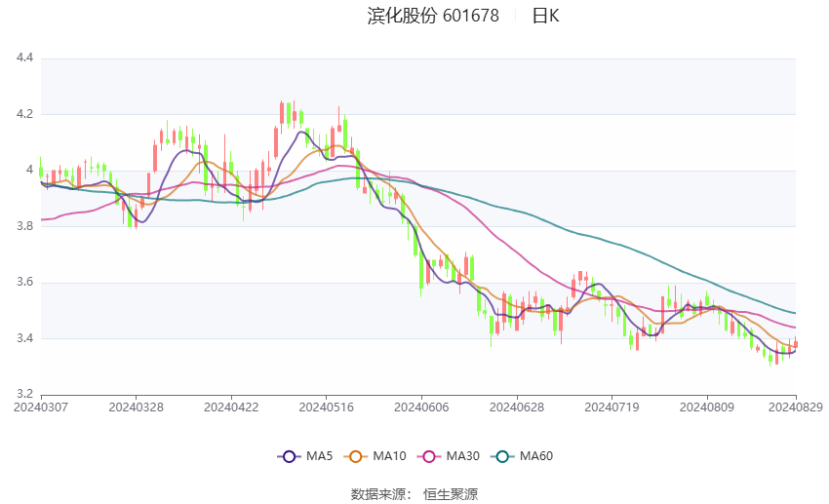Click the 20240307 date axis label

pos(41,407)
